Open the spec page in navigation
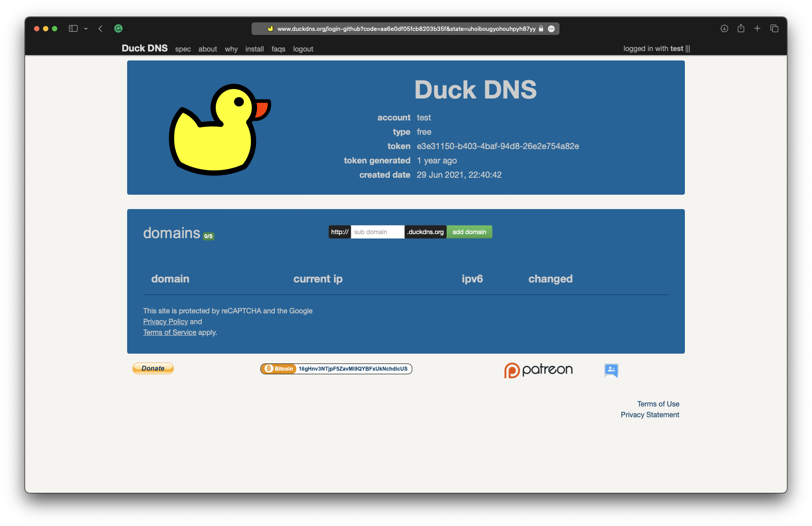 click(183, 49)
